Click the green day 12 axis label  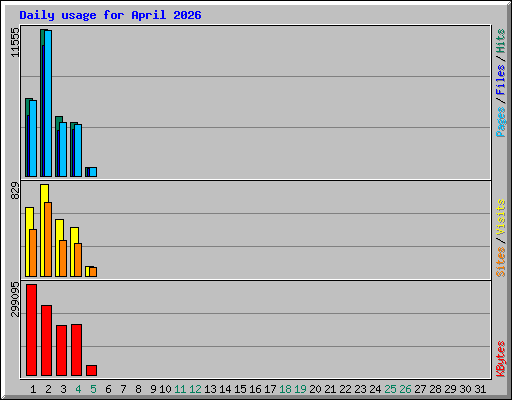[195, 389]
